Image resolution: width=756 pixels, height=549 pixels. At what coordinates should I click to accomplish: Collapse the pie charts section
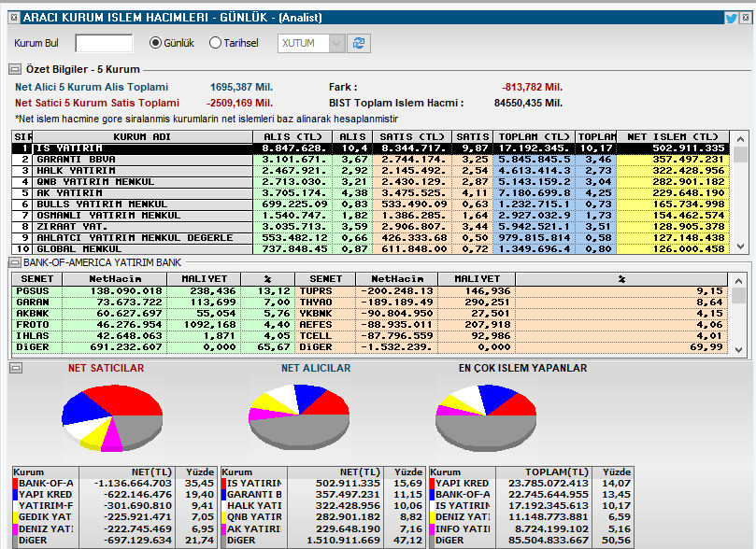point(16,368)
